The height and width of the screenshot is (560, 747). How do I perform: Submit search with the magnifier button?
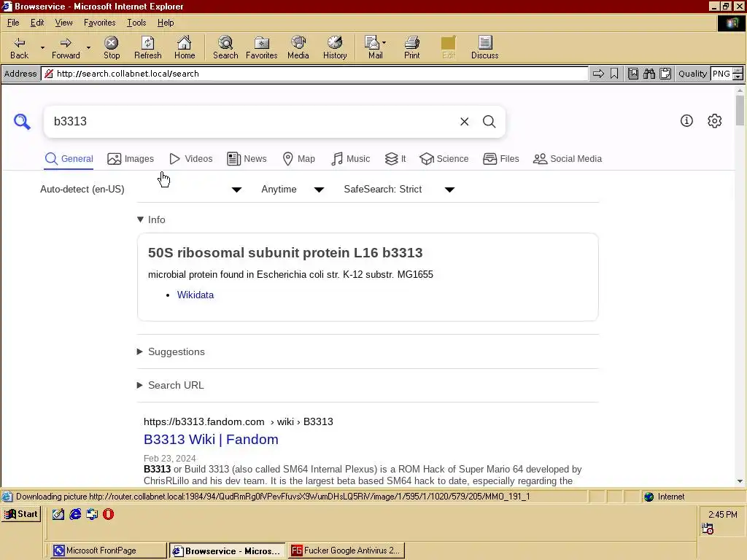coord(489,122)
